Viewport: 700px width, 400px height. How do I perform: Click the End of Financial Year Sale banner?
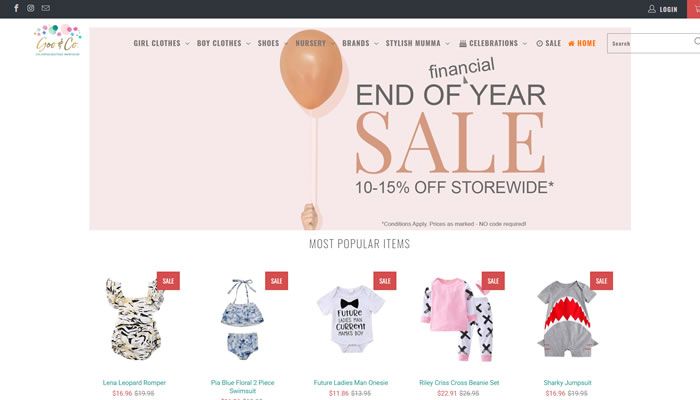coord(360,129)
